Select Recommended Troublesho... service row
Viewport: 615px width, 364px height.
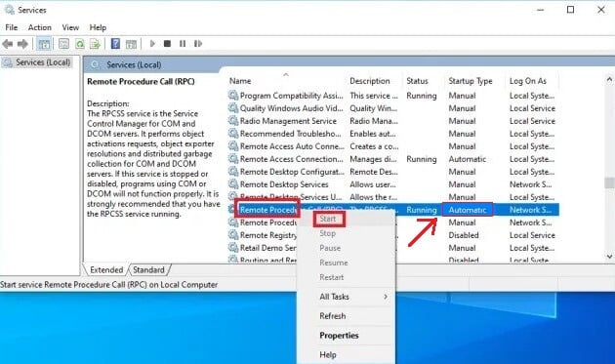coord(393,134)
